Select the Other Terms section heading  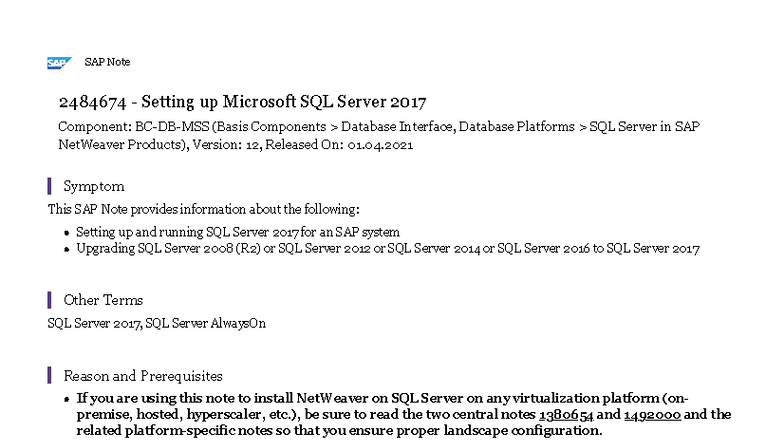tap(103, 300)
